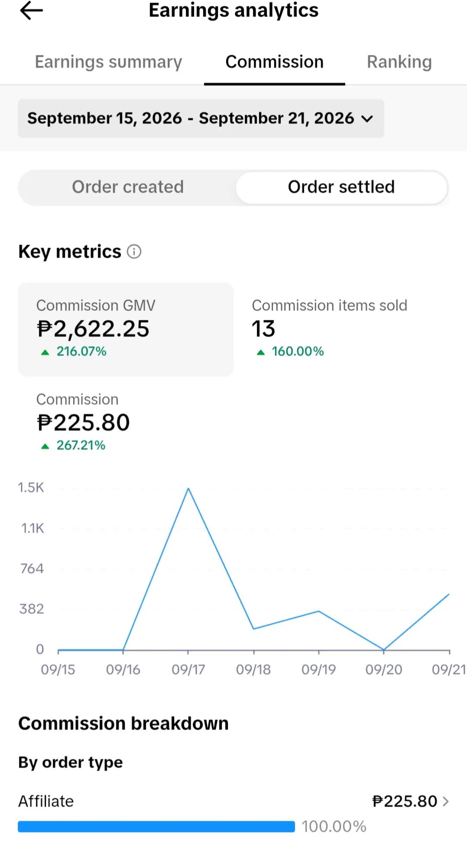The height and width of the screenshot is (868, 467).
Task: Click the items sold green trend arrow
Action: coord(260,352)
